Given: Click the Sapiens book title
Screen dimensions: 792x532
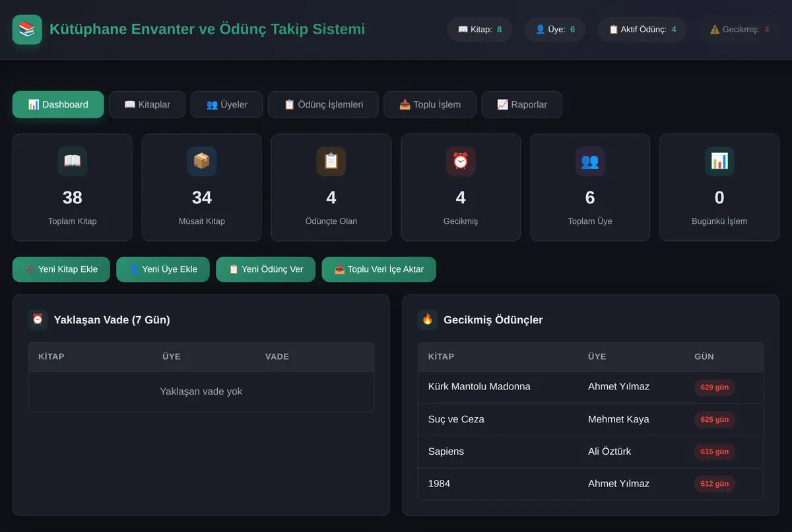Looking at the screenshot, I should click(446, 451).
